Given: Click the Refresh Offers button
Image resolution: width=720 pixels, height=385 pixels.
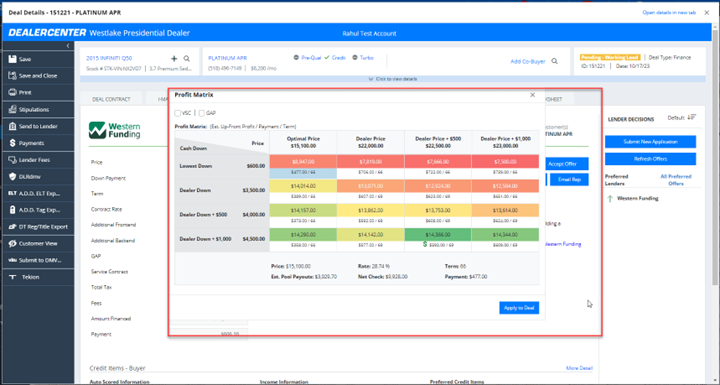Looking at the screenshot, I should click(650, 159).
